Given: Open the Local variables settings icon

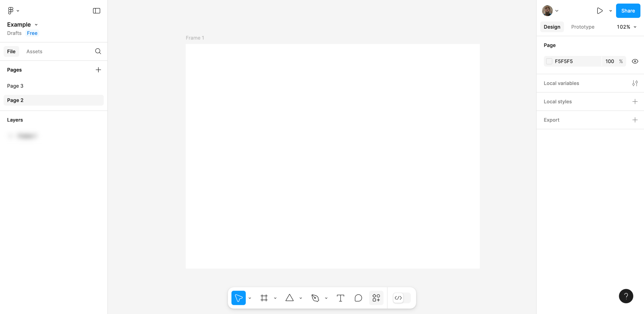Looking at the screenshot, I should pyautogui.click(x=635, y=83).
